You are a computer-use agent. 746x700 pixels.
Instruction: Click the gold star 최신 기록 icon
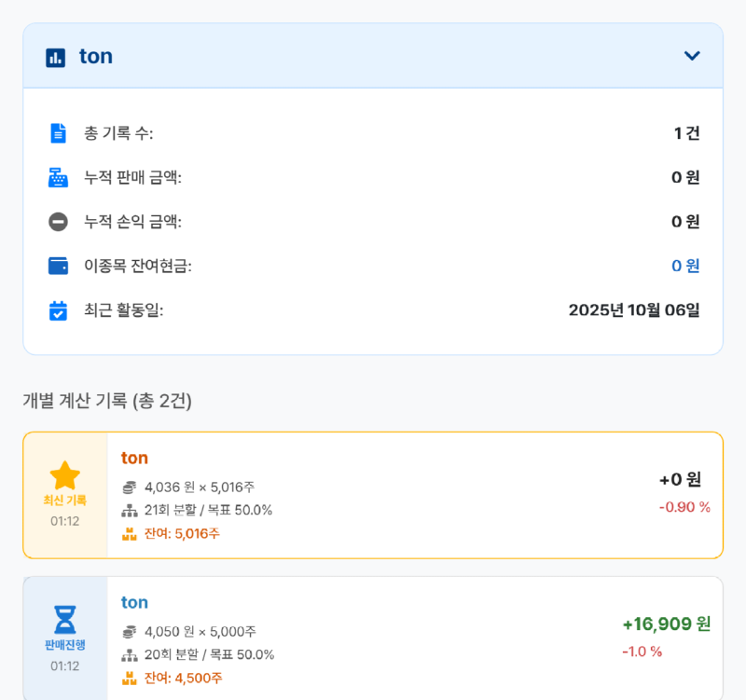coord(65,476)
